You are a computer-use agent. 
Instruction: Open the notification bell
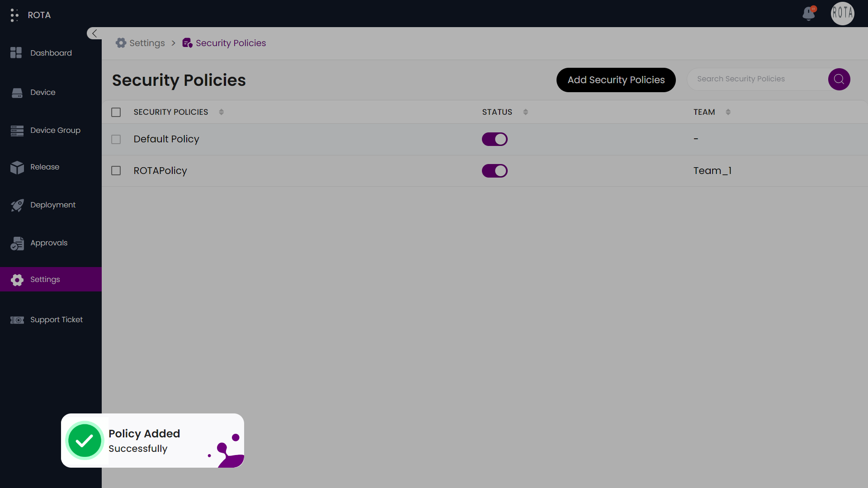tap(809, 14)
